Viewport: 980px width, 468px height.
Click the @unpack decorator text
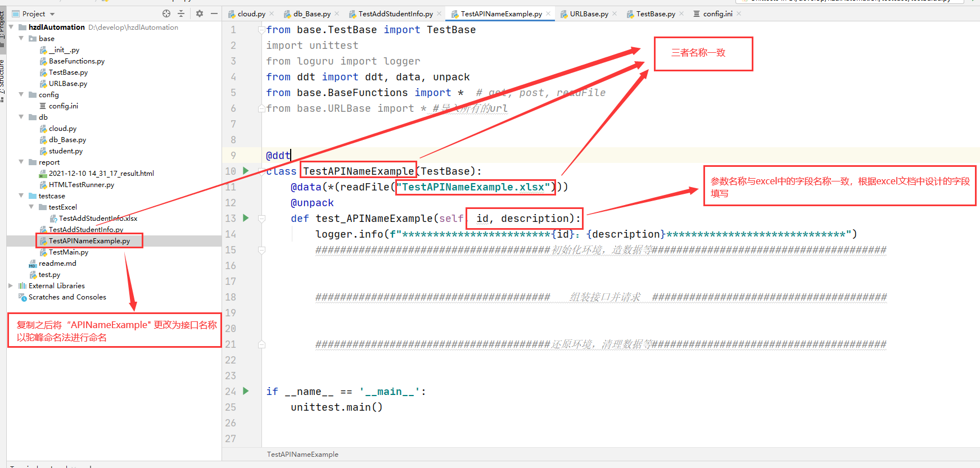coord(312,203)
